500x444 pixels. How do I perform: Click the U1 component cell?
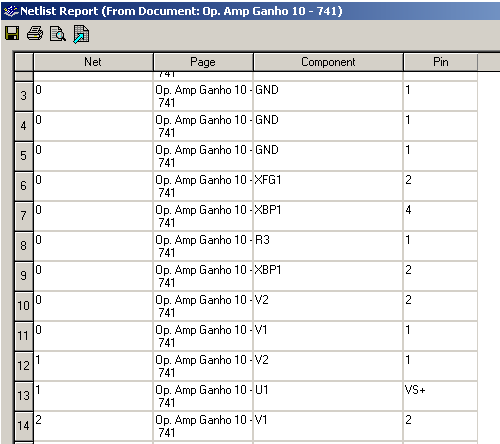[328, 396]
